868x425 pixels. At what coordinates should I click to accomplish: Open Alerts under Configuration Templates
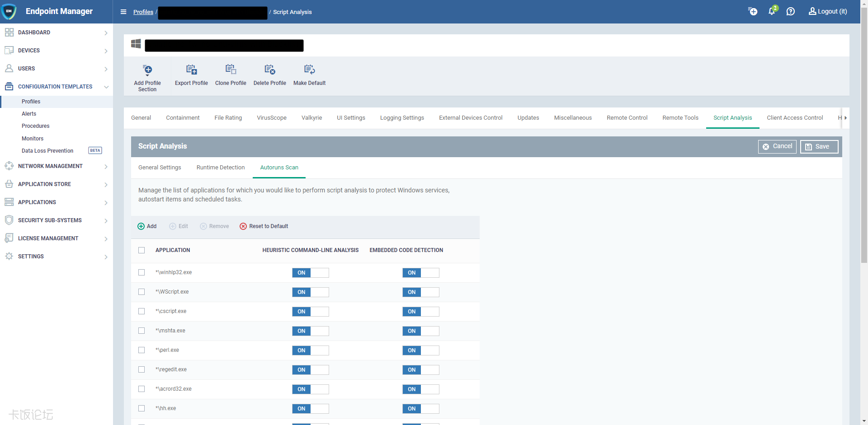(x=29, y=114)
